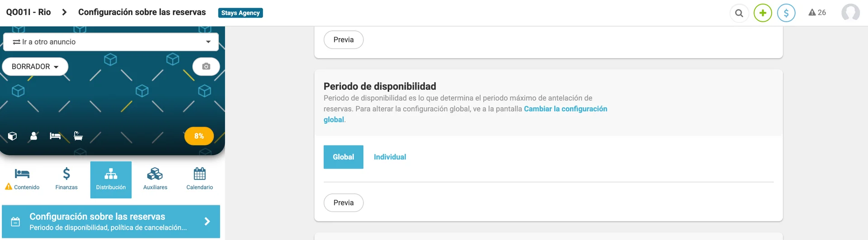This screenshot has height=240, width=868.
Task: Click the bathtub icon on listing image
Action: [x=78, y=136]
